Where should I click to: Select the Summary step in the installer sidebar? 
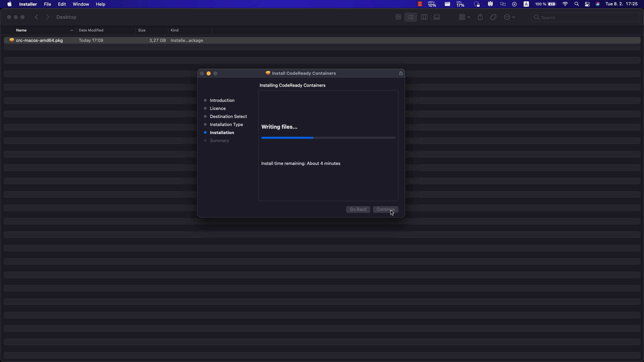pyautogui.click(x=219, y=140)
